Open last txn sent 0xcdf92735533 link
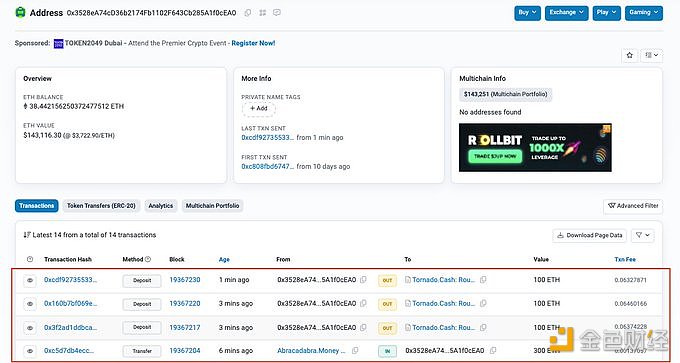Screen dimensions: 680x363 click(x=268, y=137)
